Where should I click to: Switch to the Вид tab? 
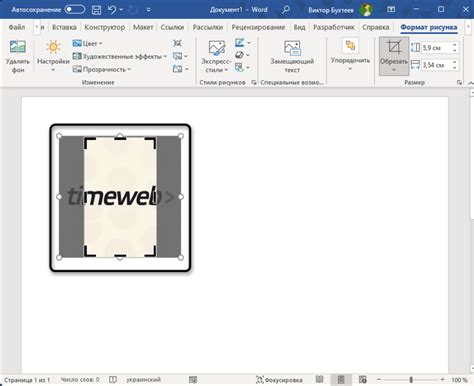coord(299,27)
